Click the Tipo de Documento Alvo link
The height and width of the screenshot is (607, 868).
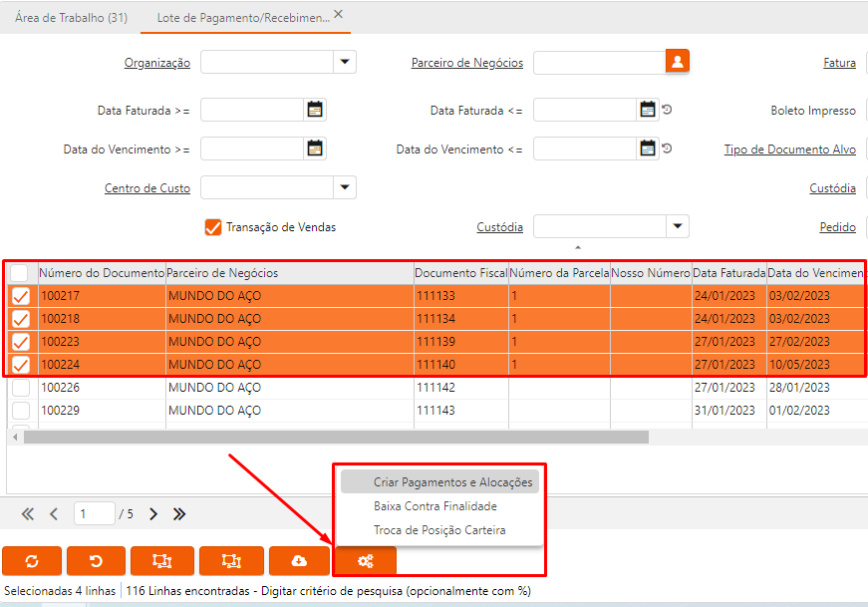pos(789,150)
